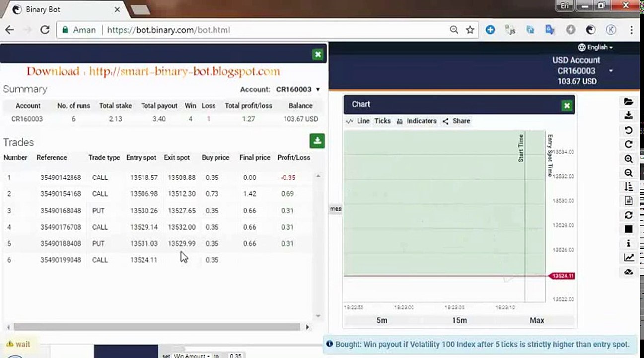The width and height of the screenshot is (644, 358).
Task: Open the Ticks interval menu
Action: point(383,121)
